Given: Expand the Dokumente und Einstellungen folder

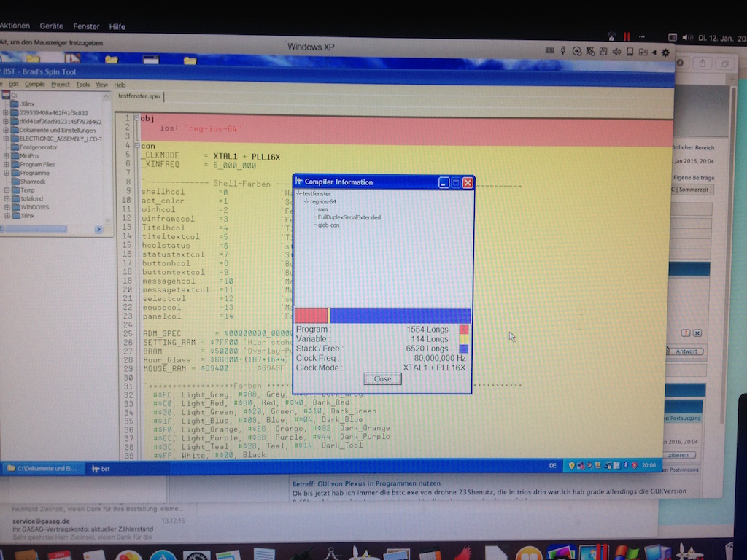Looking at the screenshot, I should [6, 130].
